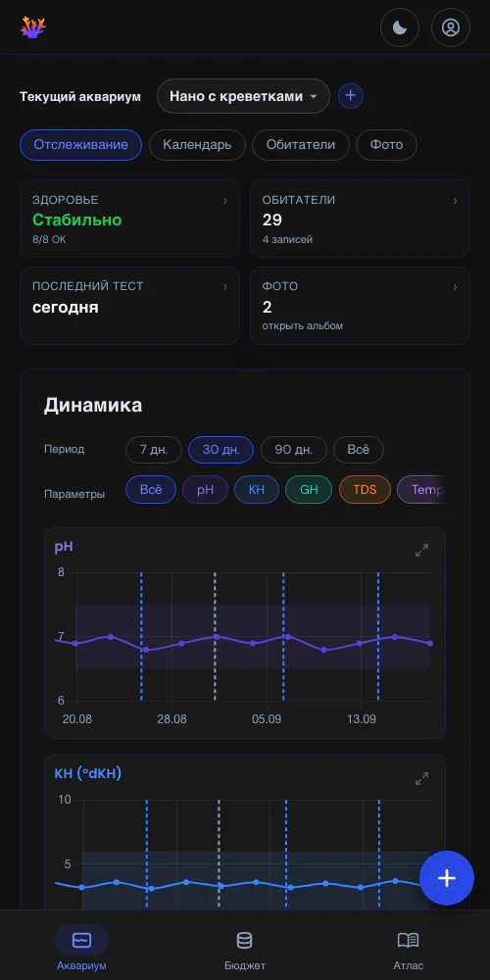Viewport: 490px width, 980px height.
Task: Select 7 дн. period
Action: point(154,450)
